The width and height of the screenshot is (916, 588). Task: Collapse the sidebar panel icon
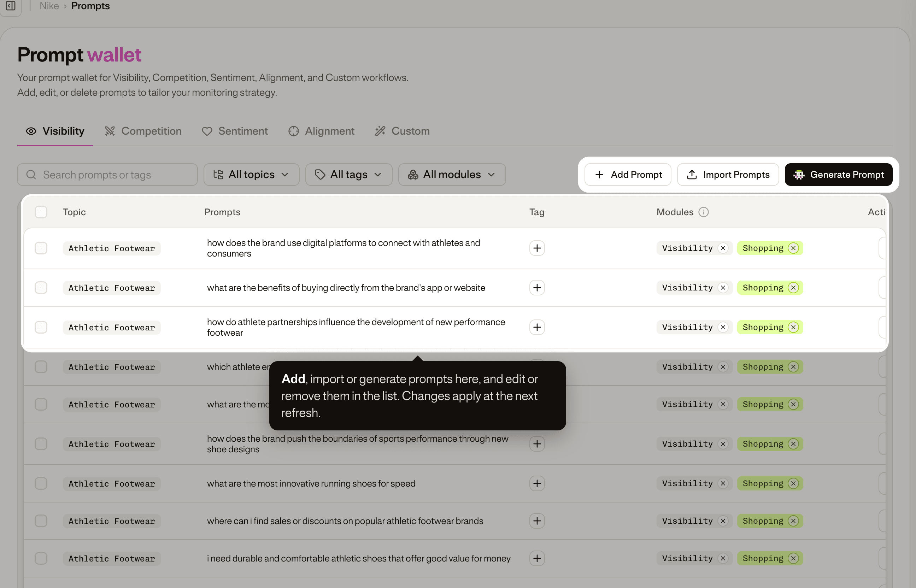(x=11, y=6)
